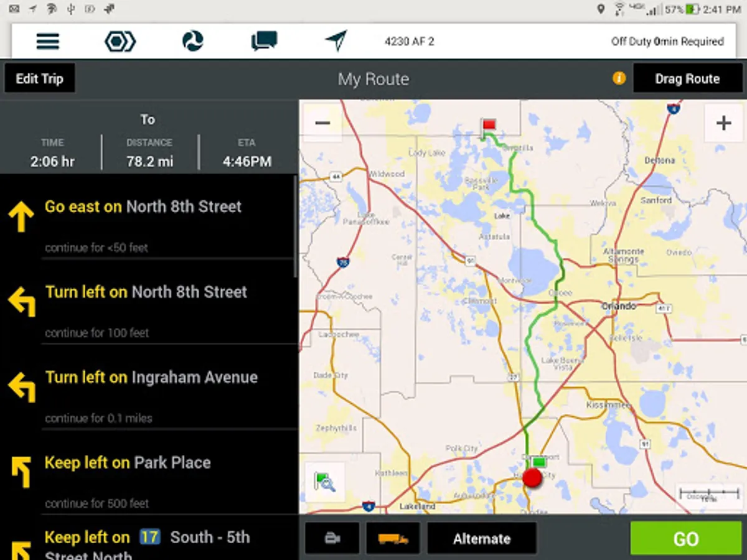Tap Dade City label on the map

(x=331, y=375)
